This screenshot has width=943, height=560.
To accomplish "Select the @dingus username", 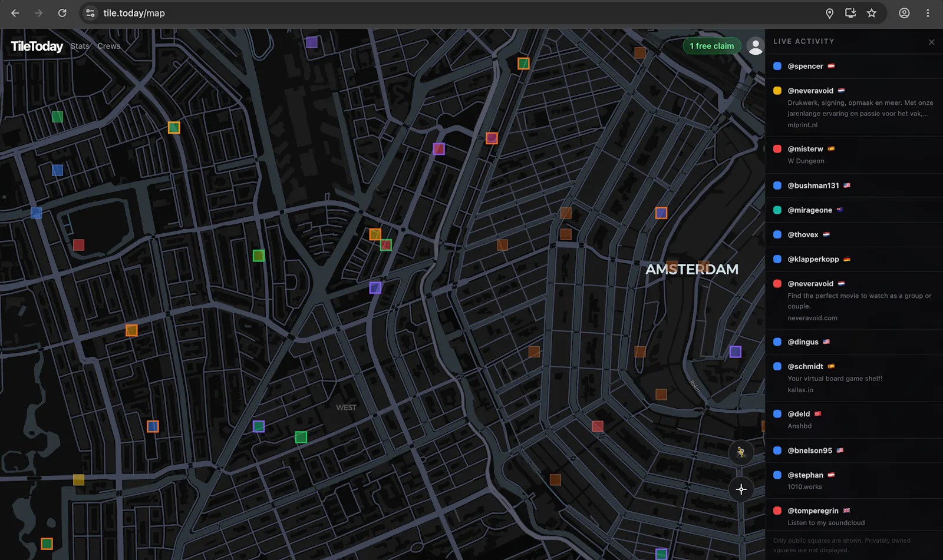I will (x=803, y=342).
